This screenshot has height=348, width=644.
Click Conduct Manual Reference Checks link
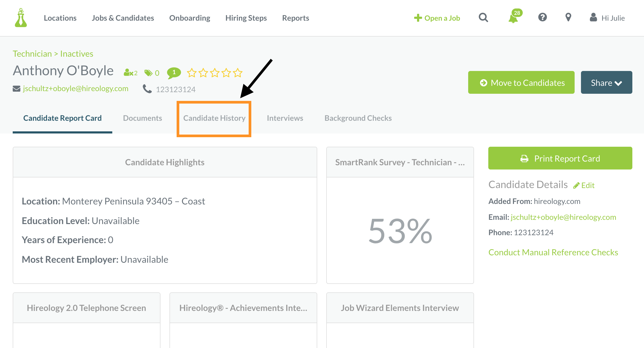[x=553, y=252]
